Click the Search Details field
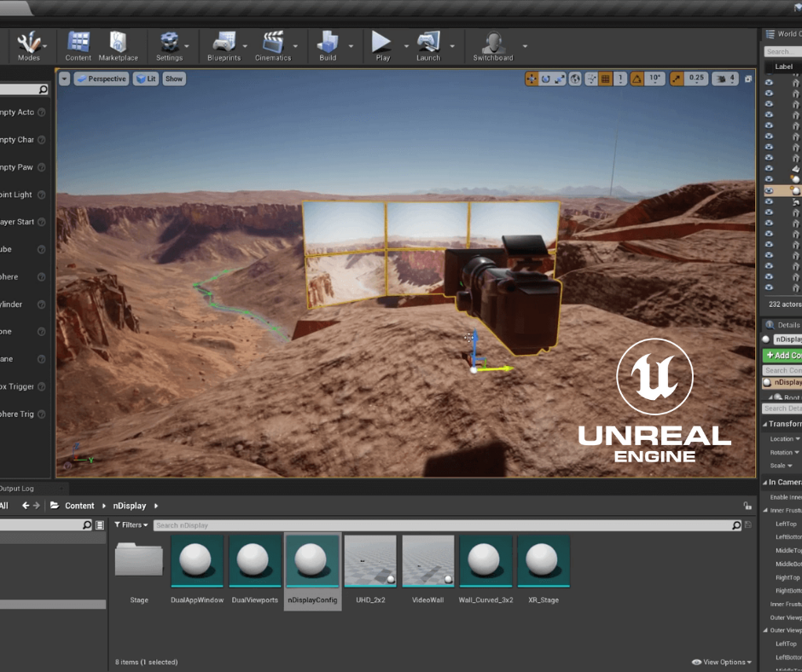Image resolution: width=802 pixels, height=672 pixels. tap(782, 408)
